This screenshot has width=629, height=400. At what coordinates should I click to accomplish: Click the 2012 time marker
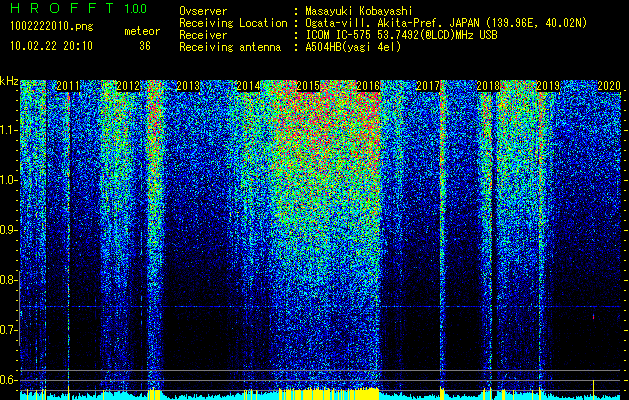pyautogui.click(x=128, y=86)
